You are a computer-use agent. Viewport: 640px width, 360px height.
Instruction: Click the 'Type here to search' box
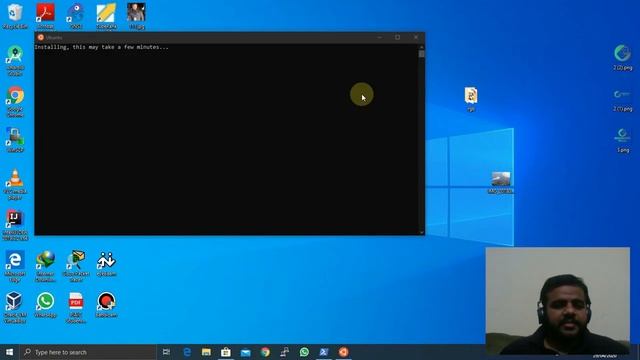click(x=88, y=352)
